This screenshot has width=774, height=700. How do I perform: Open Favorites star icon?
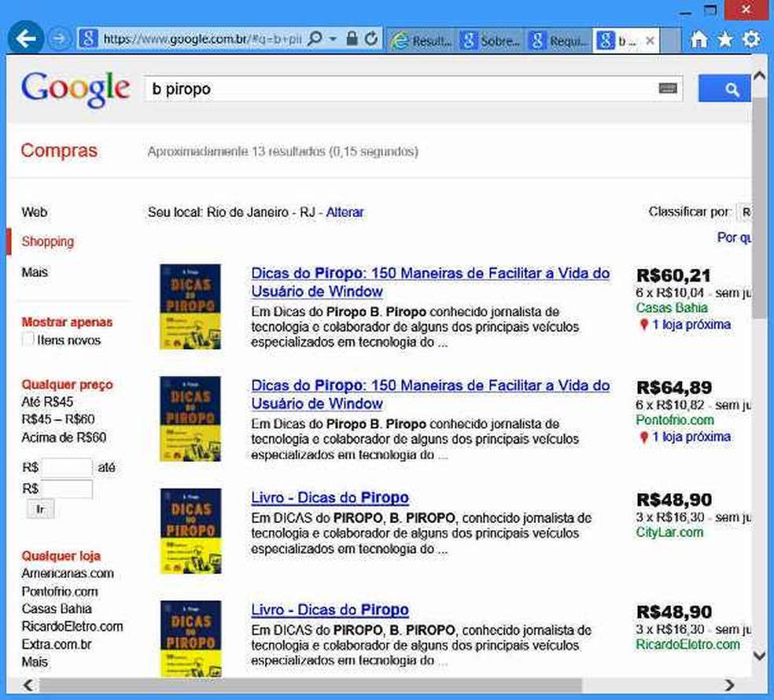coord(724,39)
